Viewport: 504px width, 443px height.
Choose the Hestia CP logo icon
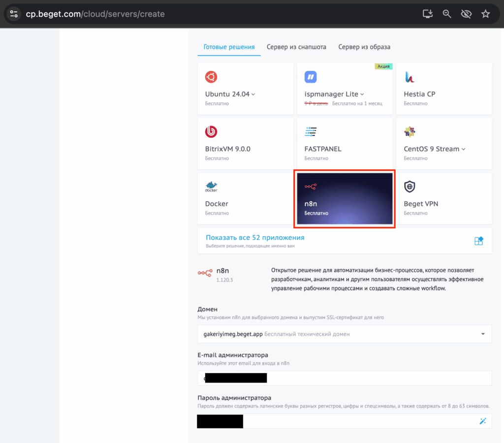tap(409, 77)
